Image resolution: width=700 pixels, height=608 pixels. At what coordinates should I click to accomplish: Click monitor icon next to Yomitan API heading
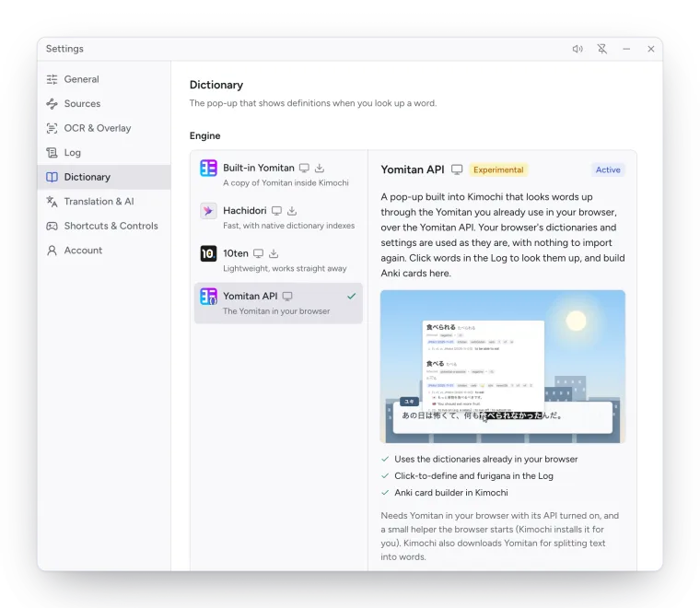[x=457, y=170]
